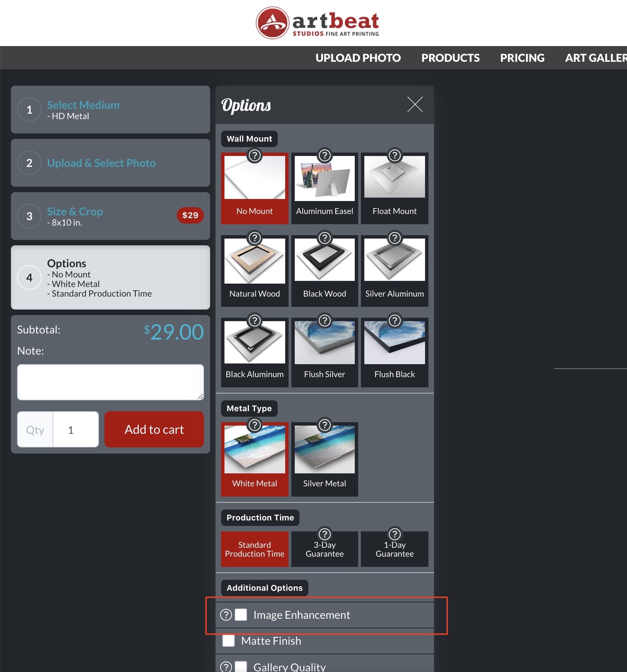Open the Float Mount help icon
Screen dimensions: 627x672
[394, 156]
